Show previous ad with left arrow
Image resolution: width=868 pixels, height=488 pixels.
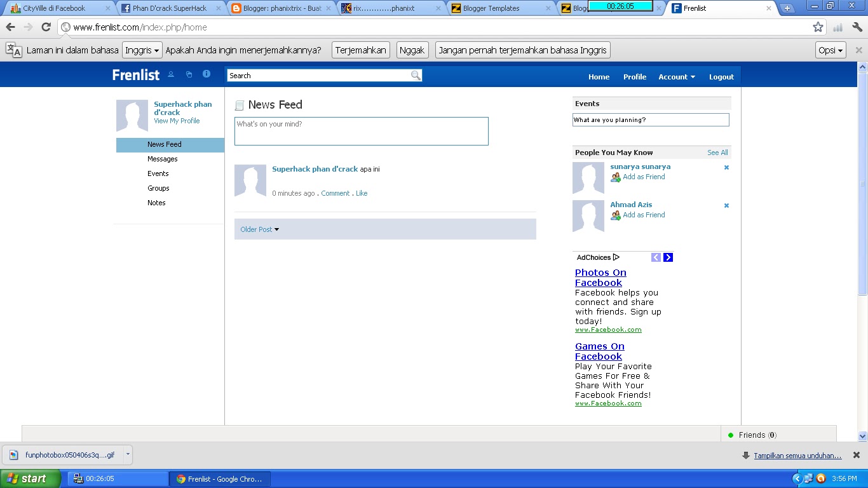tap(656, 257)
